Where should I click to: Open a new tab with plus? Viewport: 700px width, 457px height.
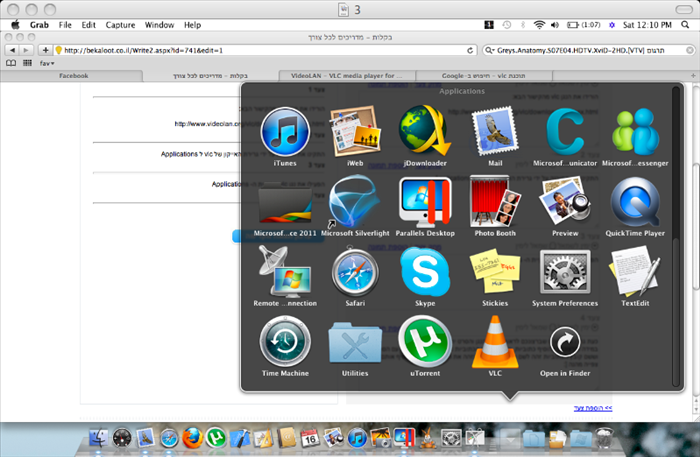click(693, 76)
